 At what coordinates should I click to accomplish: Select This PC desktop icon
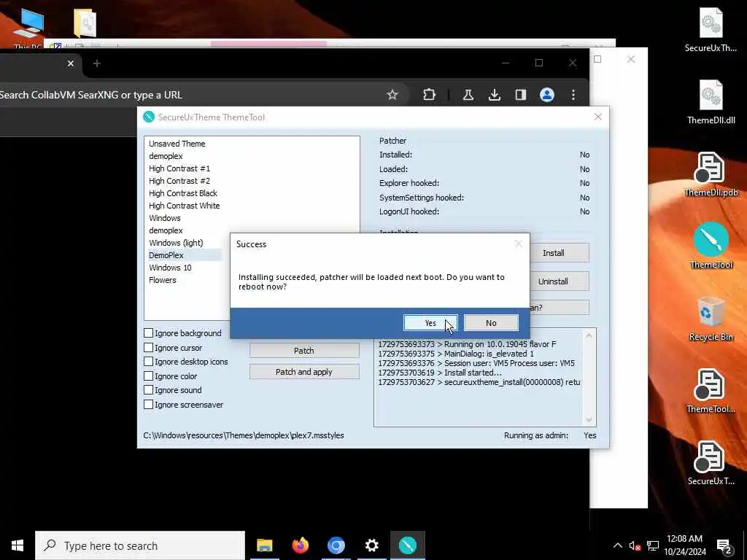[x=28, y=28]
